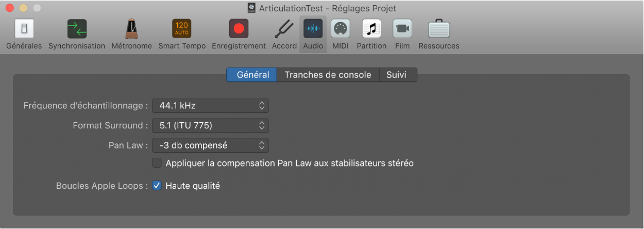The image size is (644, 229).
Task: Open the Accord tuning fork pane
Action: [x=284, y=29]
